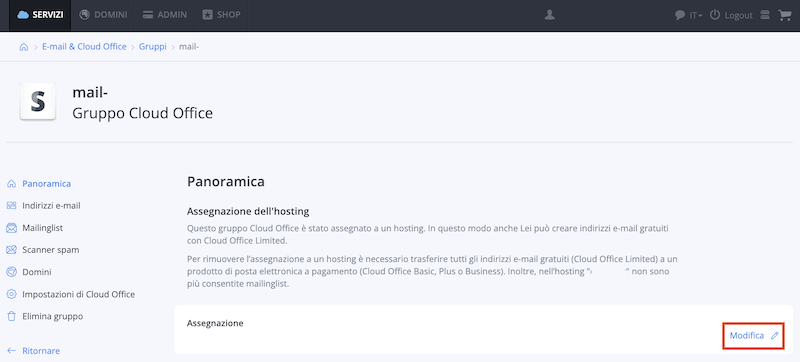Click the Domini globe icon in sidebar

coord(12,272)
